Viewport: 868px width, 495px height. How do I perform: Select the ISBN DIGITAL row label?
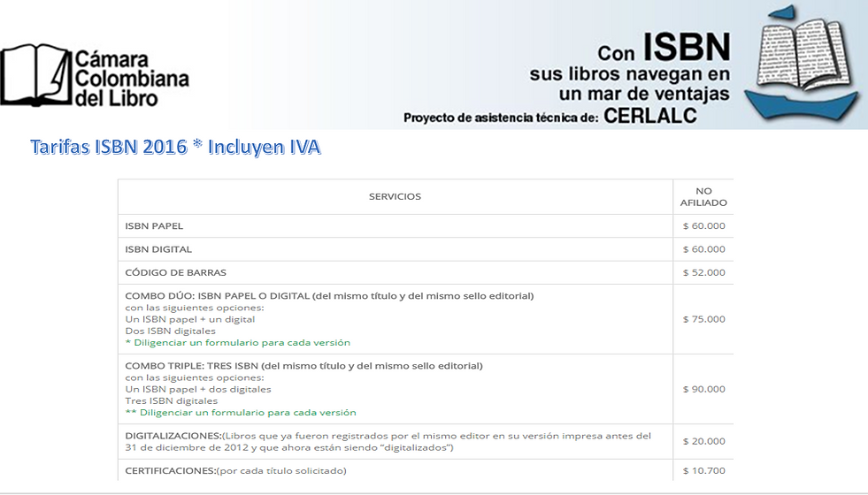click(x=158, y=249)
